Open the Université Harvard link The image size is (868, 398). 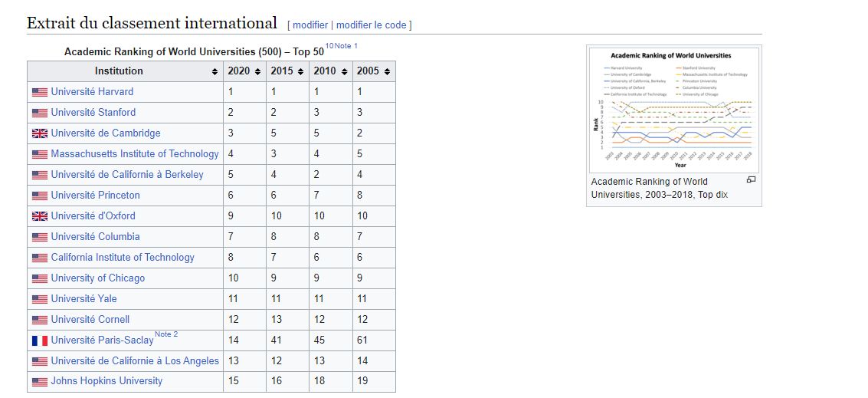coord(92,91)
